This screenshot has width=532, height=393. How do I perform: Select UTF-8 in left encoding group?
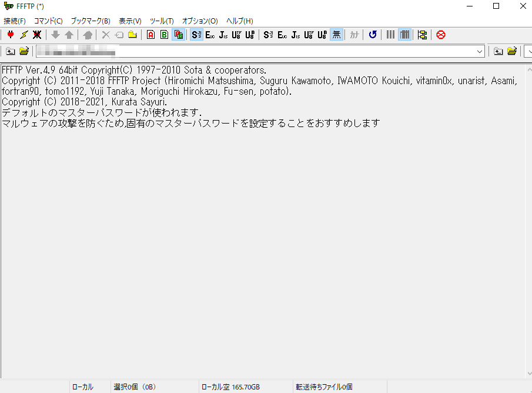[x=236, y=35]
